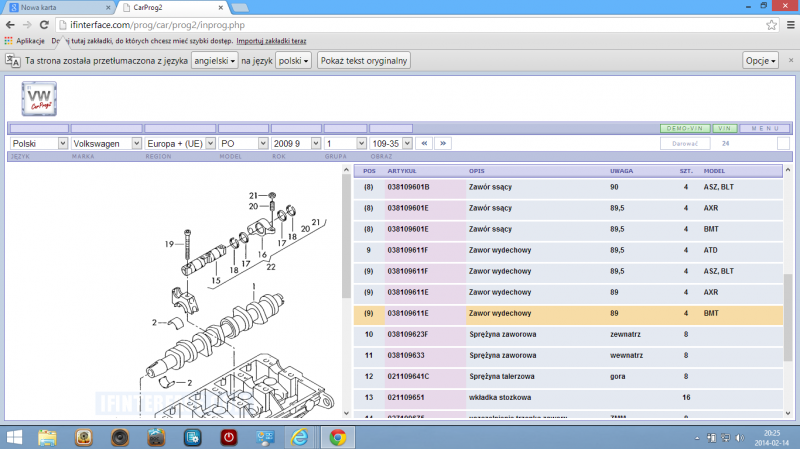Open Chrome hamburger menu icon
Image resolution: width=800 pixels, height=449 pixels.
tap(790, 24)
